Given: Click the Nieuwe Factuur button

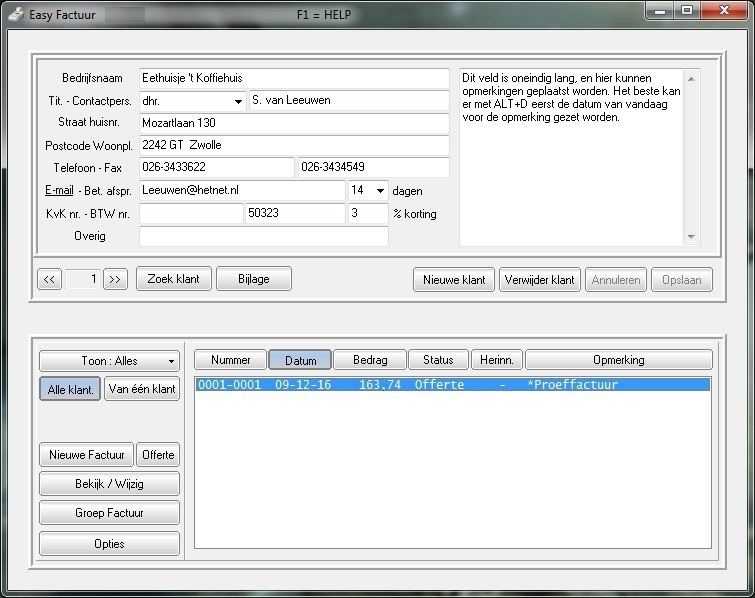Looking at the screenshot, I should click(86, 455).
